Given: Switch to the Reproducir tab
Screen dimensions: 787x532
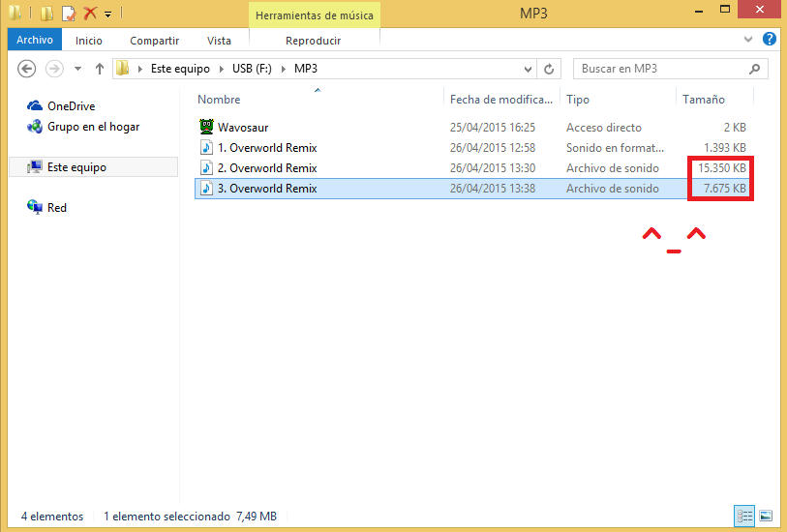Looking at the screenshot, I should (x=313, y=40).
